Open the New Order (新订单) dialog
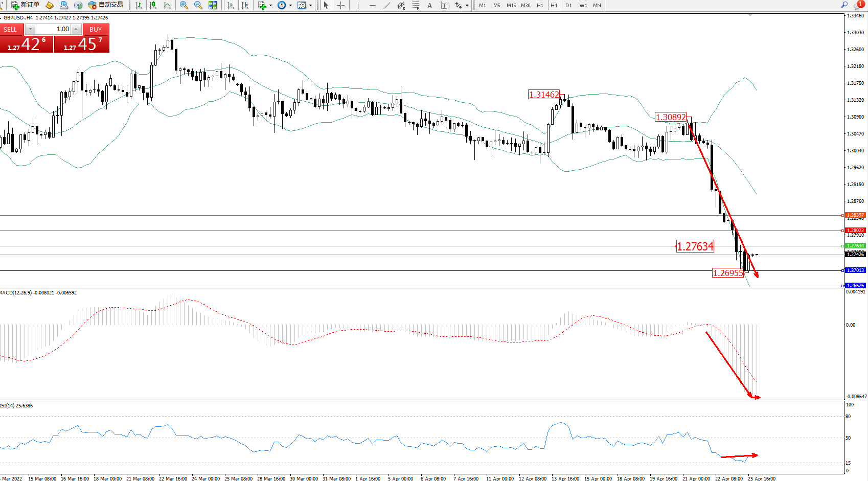This screenshot has width=868, height=481. [x=25, y=5]
